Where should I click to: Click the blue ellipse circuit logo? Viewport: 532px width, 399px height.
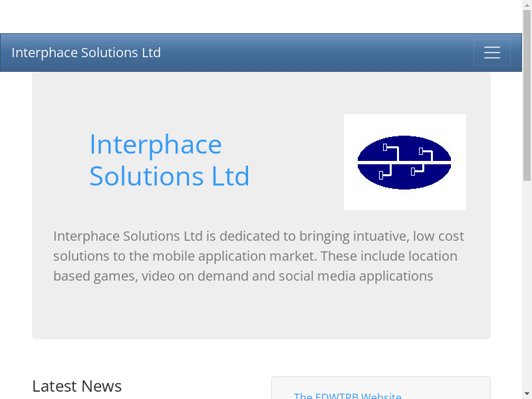(404, 162)
